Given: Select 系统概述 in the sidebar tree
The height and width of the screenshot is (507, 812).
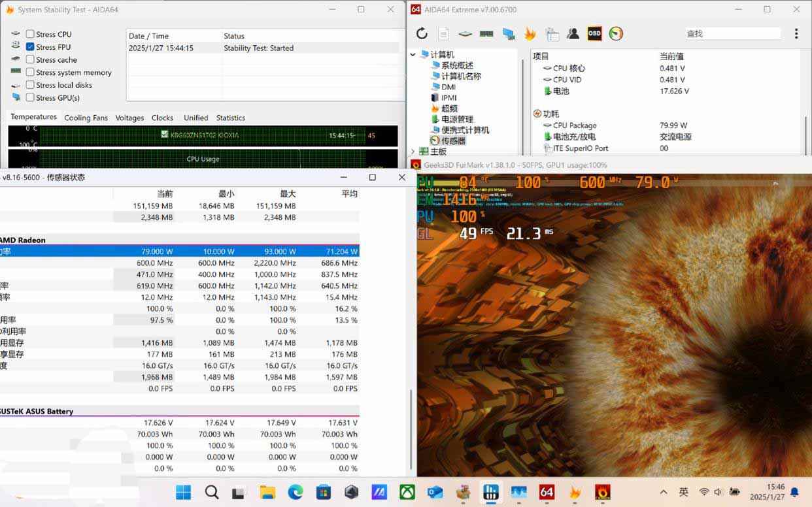Looking at the screenshot, I should coord(456,65).
